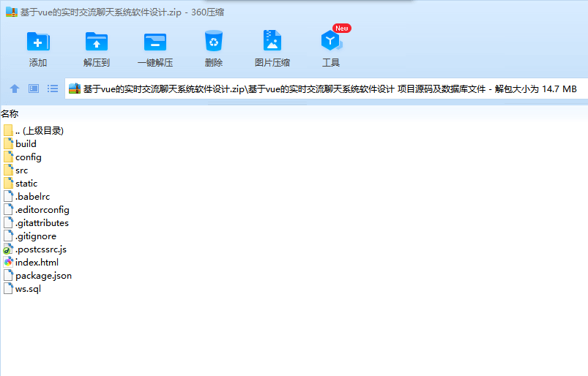Click the .gitignore file icon

tap(8, 236)
